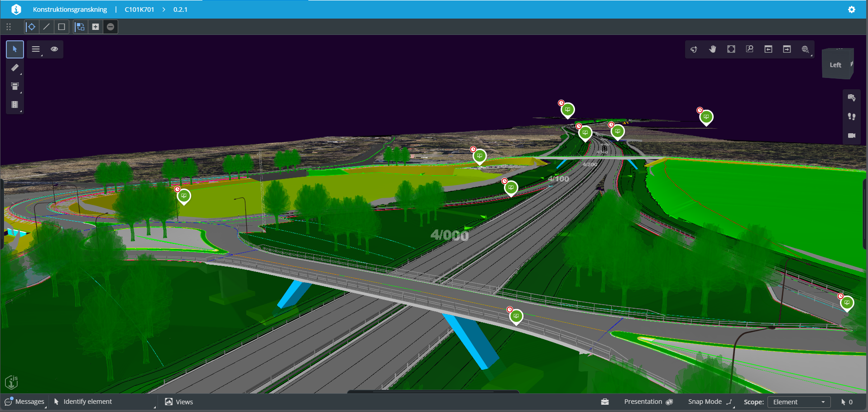This screenshot has height=412, width=868.
Task: Expand the Measure ruler tool group
Action: (15, 68)
